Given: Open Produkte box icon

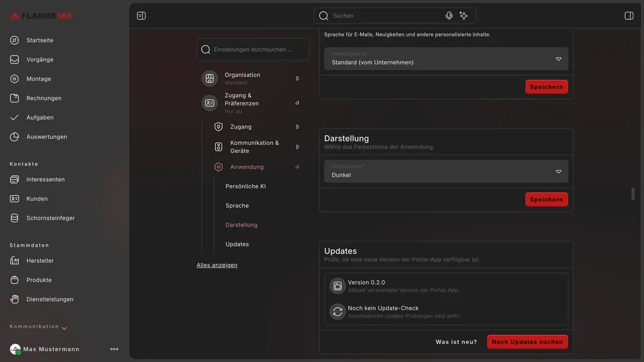Looking at the screenshot, I should 14,280.
